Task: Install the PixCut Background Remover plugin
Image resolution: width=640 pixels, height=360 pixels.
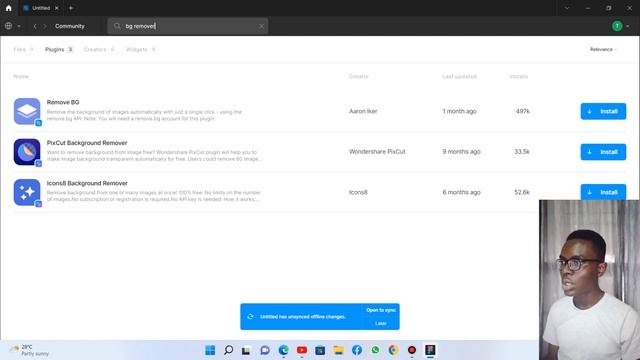Action: point(603,152)
